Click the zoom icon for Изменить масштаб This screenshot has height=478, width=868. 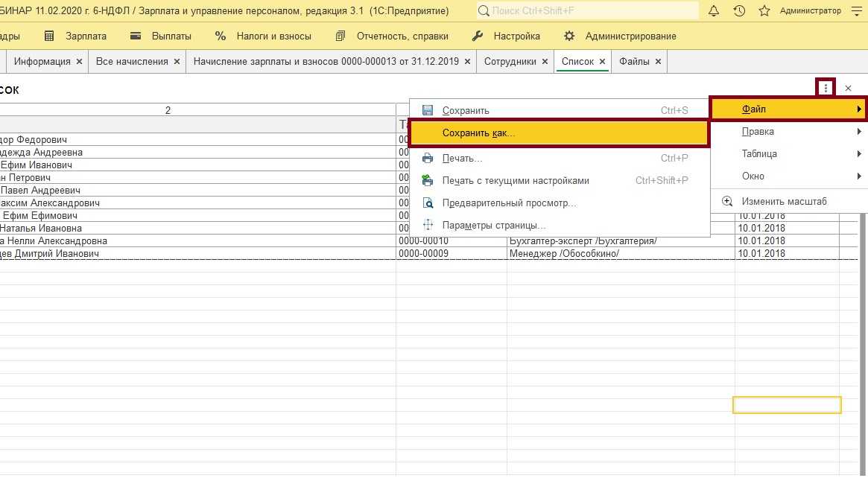click(x=727, y=201)
